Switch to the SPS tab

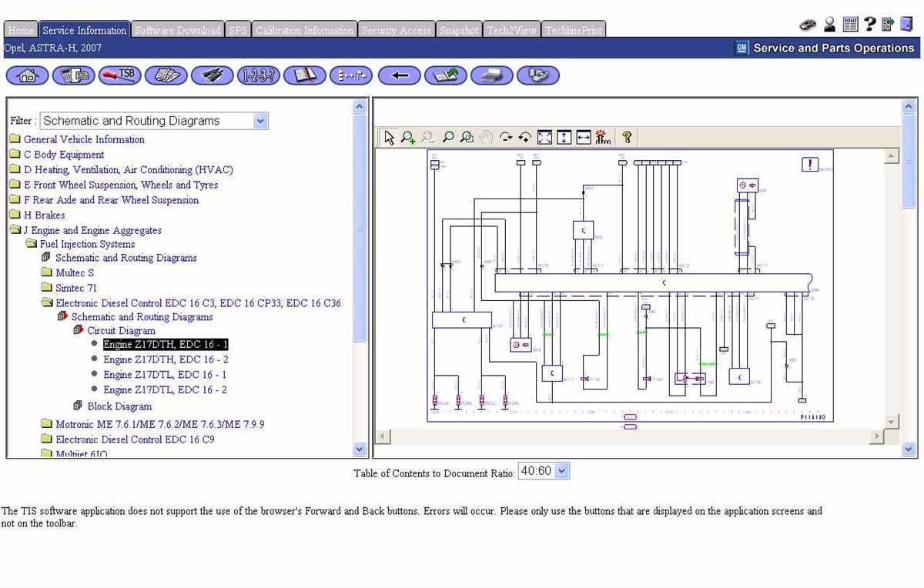coord(237,29)
